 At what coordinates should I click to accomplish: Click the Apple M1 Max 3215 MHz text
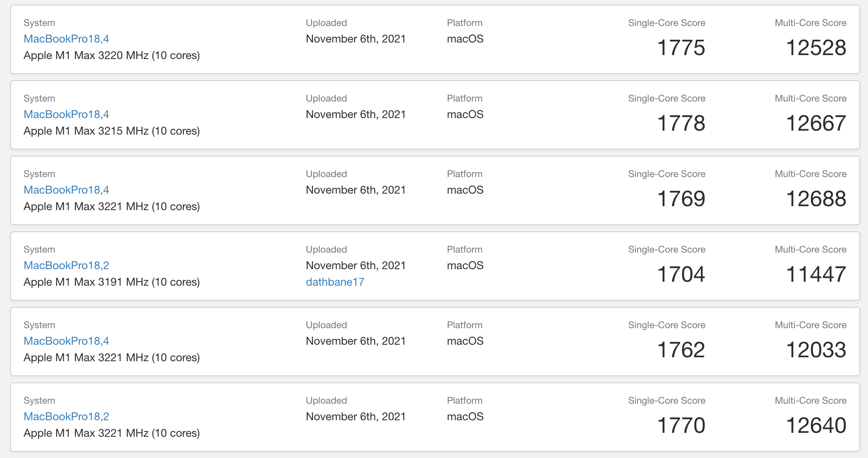tap(111, 131)
